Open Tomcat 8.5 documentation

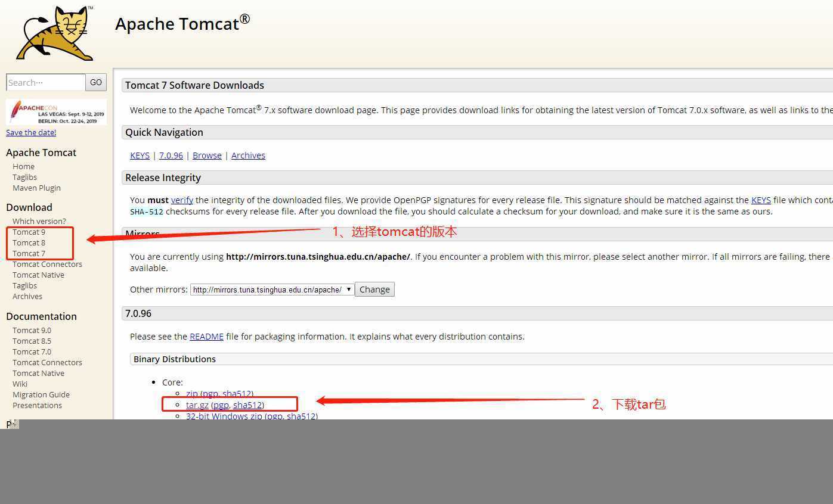[32, 341]
